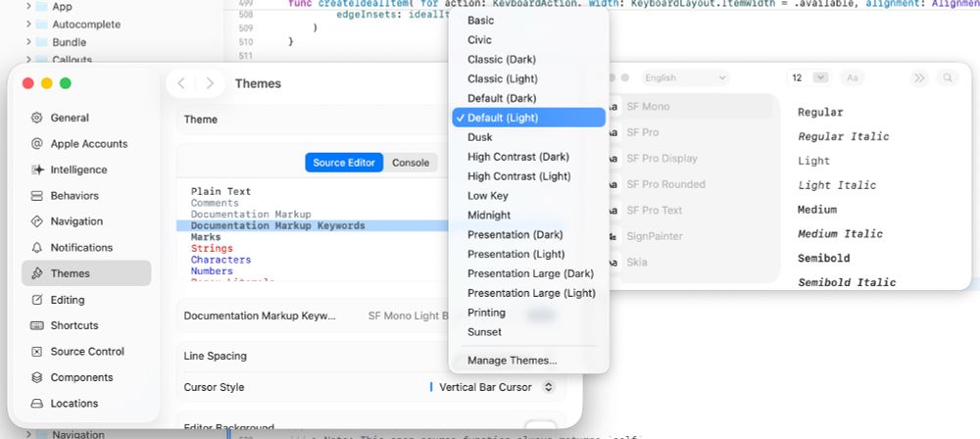
Task: Choose High Contrast (Dark) theme
Action: 529,157
